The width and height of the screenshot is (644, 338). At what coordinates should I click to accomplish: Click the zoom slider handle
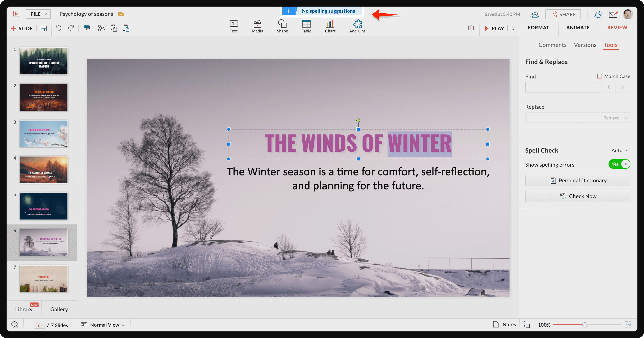tap(585, 325)
